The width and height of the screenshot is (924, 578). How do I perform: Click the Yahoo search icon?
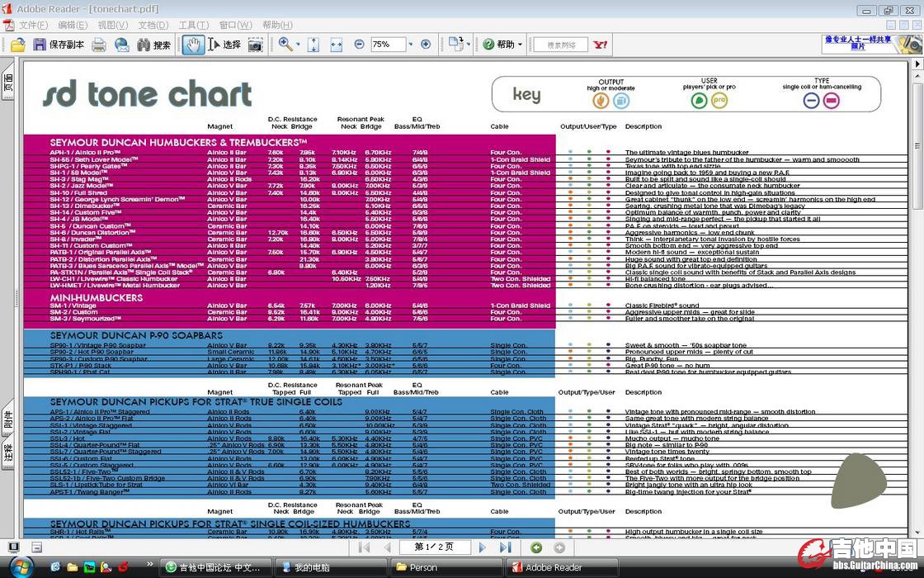point(601,45)
